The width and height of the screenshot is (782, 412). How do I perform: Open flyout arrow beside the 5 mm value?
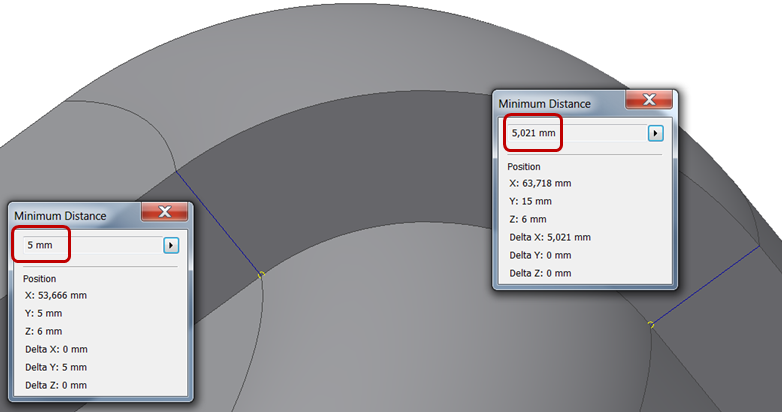[x=171, y=245]
